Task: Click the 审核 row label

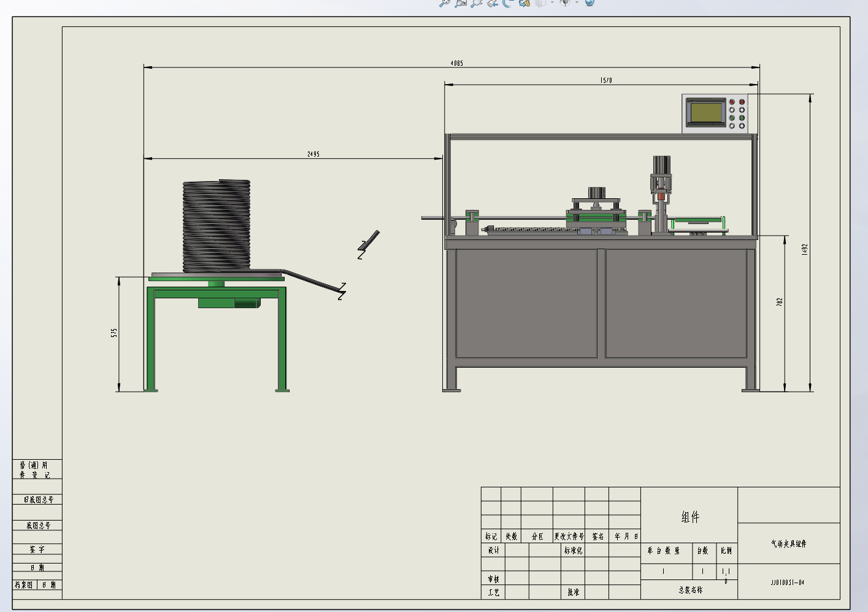Action: pos(494,579)
